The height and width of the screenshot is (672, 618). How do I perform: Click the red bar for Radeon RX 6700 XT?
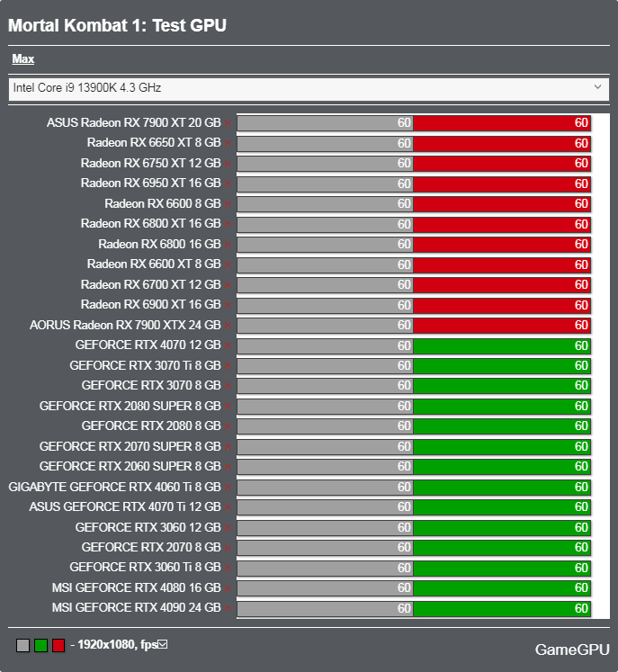point(502,284)
